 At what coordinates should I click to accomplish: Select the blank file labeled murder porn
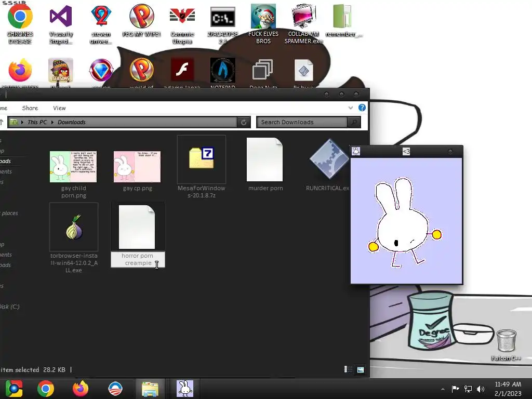pyautogui.click(x=265, y=165)
